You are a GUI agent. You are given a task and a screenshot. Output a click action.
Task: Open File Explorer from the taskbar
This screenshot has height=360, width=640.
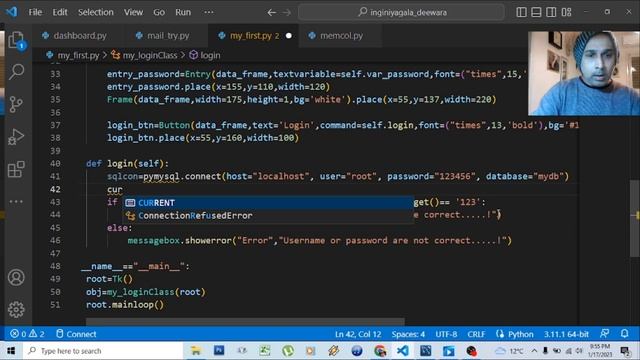[196, 351]
